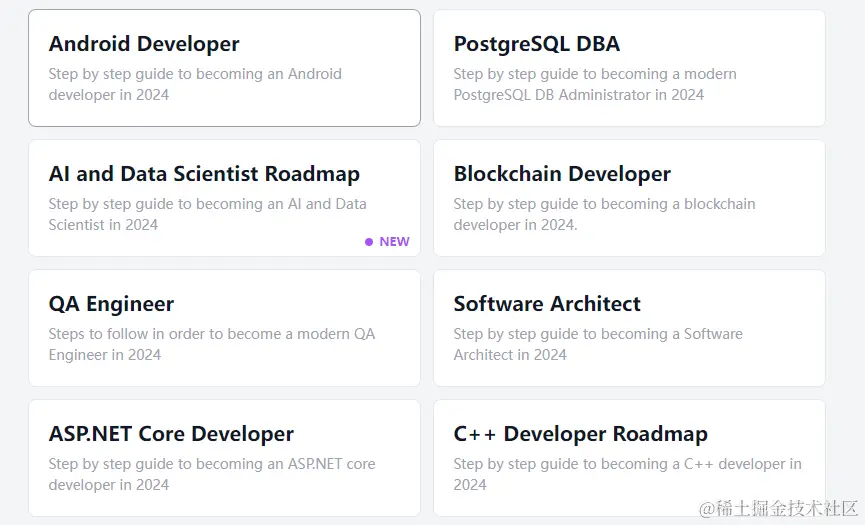865x525 pixels.
Task: Click the modern QA Engineer description text
Action: click(212, 344)
